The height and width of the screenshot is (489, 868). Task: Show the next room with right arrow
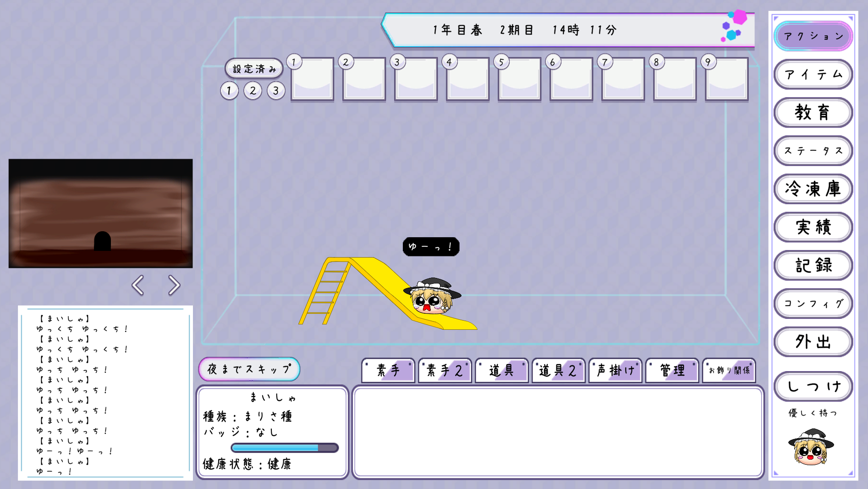[174, 285]
